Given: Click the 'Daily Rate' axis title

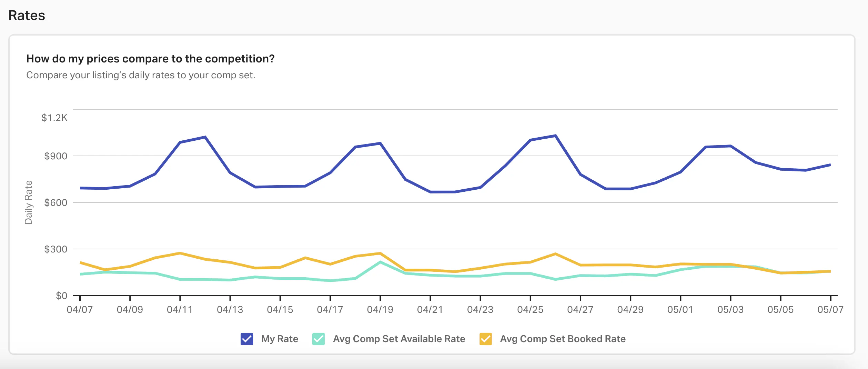Looking at the screenshot, I should tap(28, 202).
